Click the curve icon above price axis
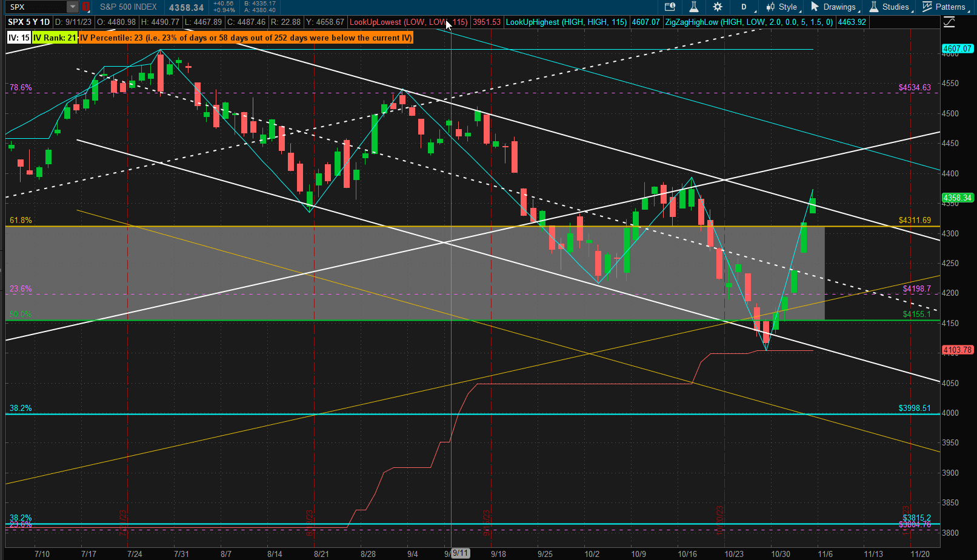 tap(949, 22)
